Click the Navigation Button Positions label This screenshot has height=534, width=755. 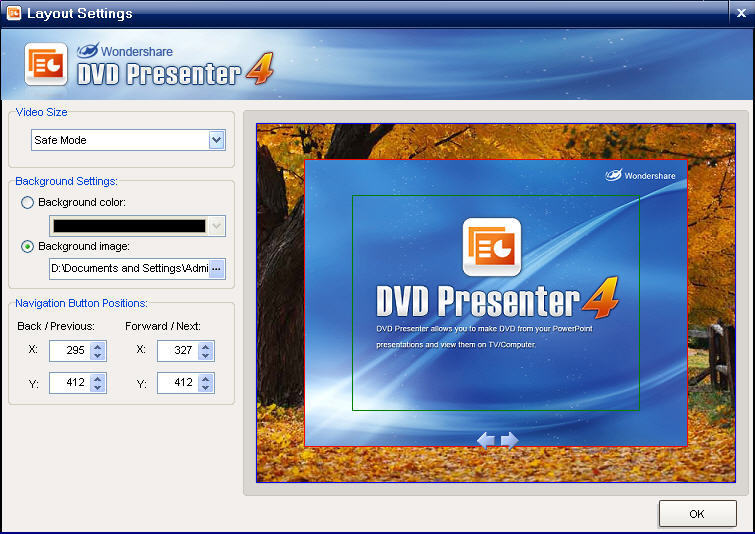(x=81, y=303)
